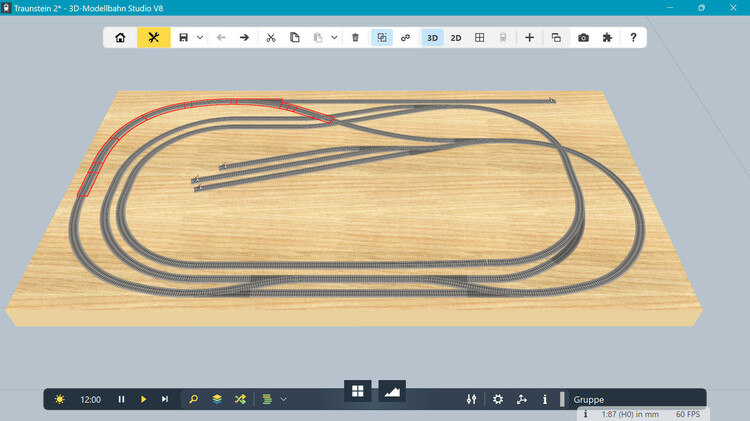The width and height of the screenshot is (750, 421).
Task: Pause the simulation
Action: tap(121, 399)
